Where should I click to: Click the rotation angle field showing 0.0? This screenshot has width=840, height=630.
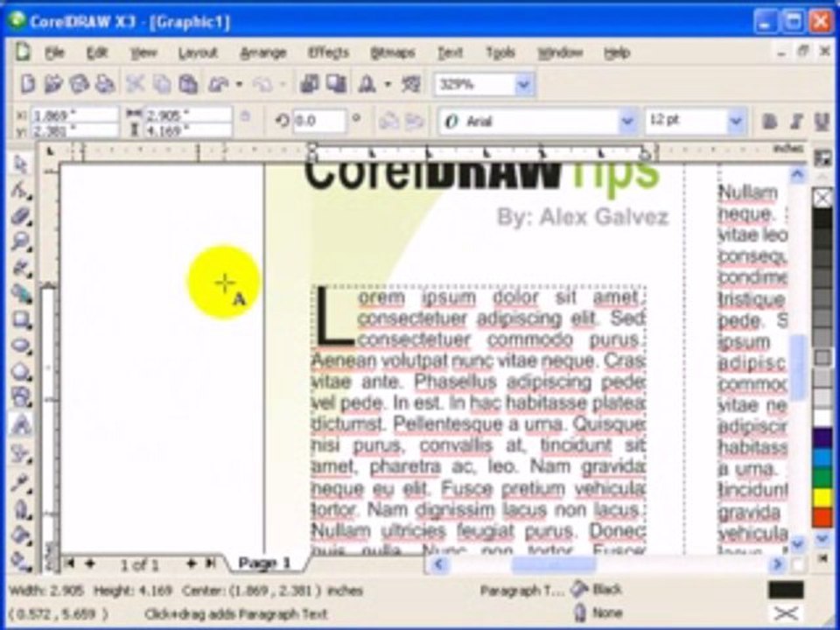319,122
